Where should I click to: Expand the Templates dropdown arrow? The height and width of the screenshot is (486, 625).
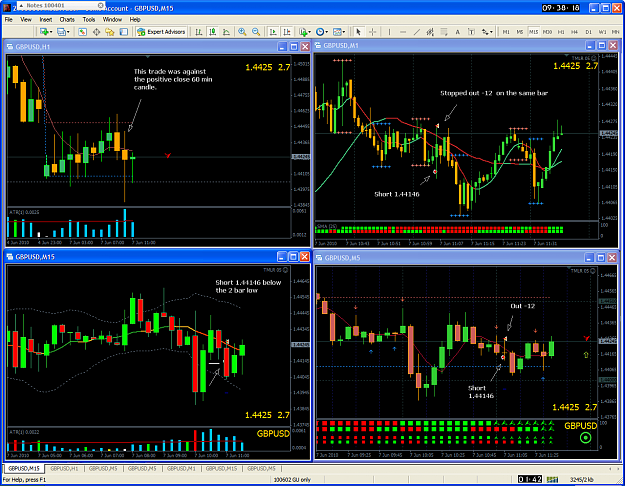[344, 32]
